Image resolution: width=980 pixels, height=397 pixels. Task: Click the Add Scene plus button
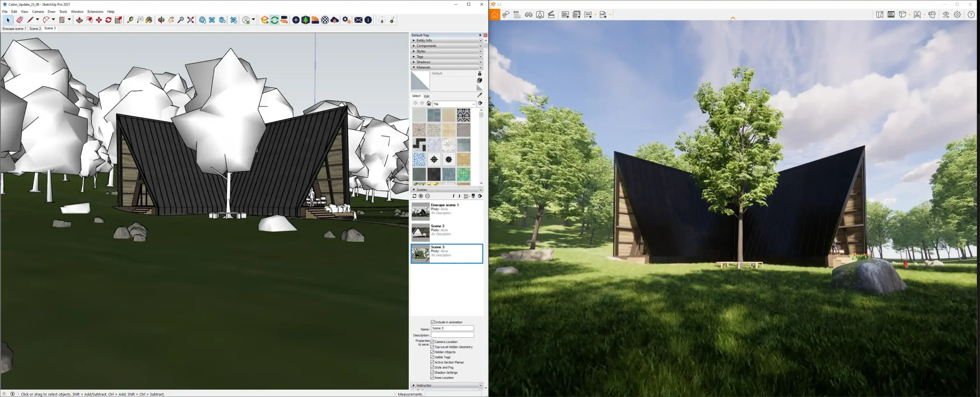pyautogui.click(x=421, y=196)
